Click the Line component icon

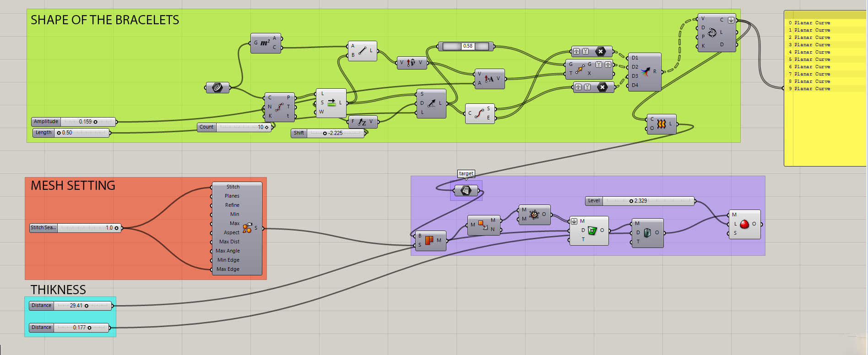(362, 51)
